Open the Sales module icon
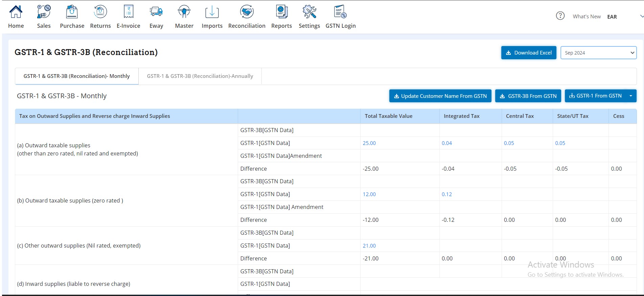This screenshot has width=644, height=296. tap(44, 12)
